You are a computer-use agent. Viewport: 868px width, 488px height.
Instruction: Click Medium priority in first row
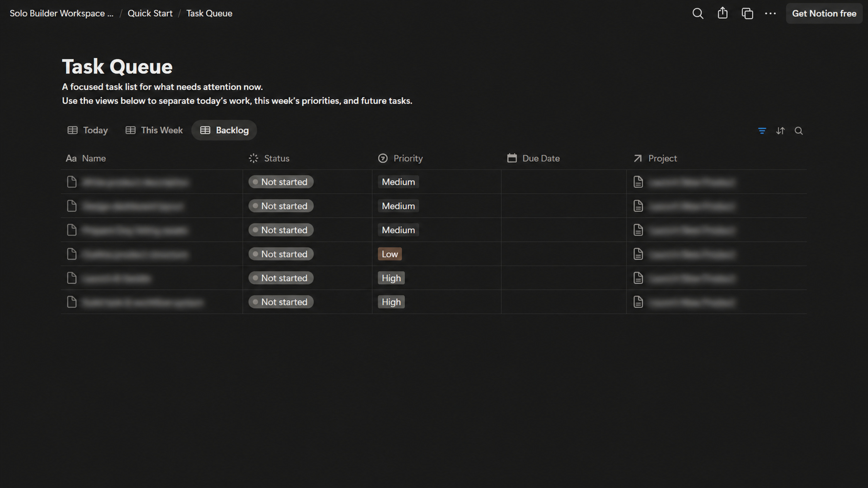(398, 182)
